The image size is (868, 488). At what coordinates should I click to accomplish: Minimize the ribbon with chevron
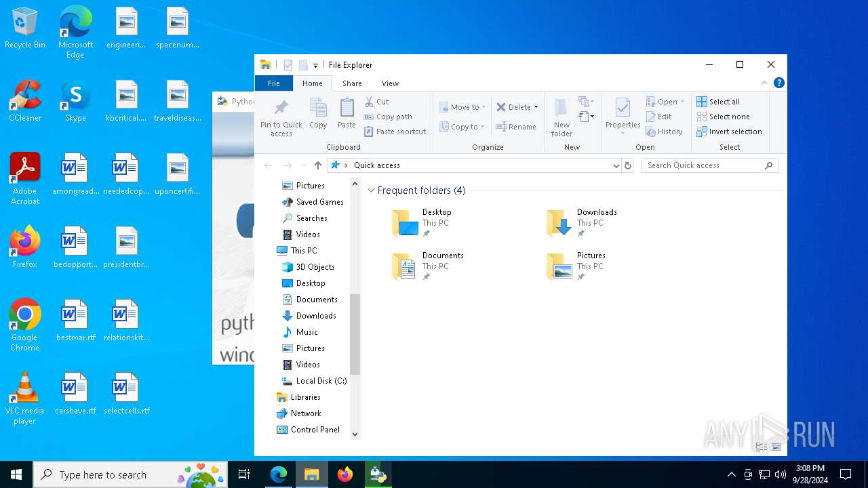point(764,83)
